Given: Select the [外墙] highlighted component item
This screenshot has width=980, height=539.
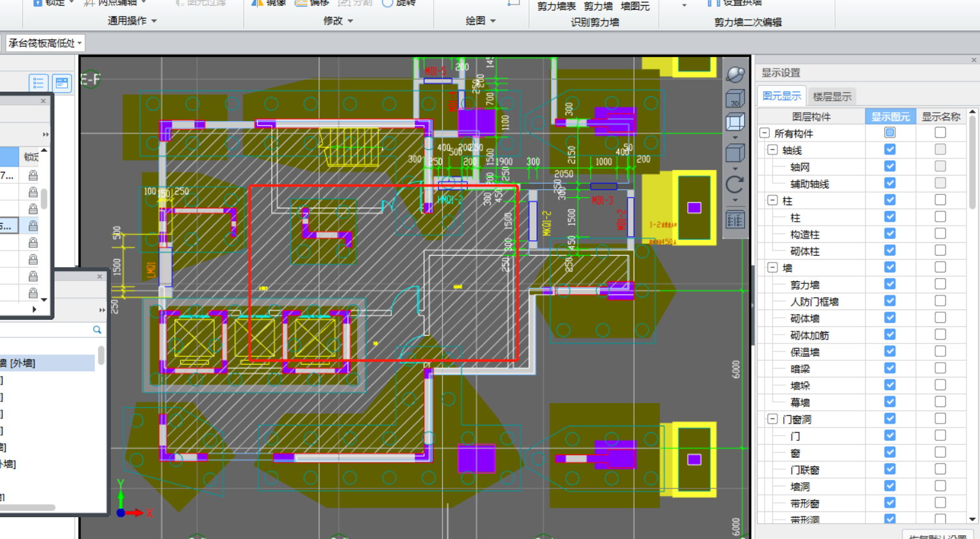Looking at the screenshot, I should [47, 363].
